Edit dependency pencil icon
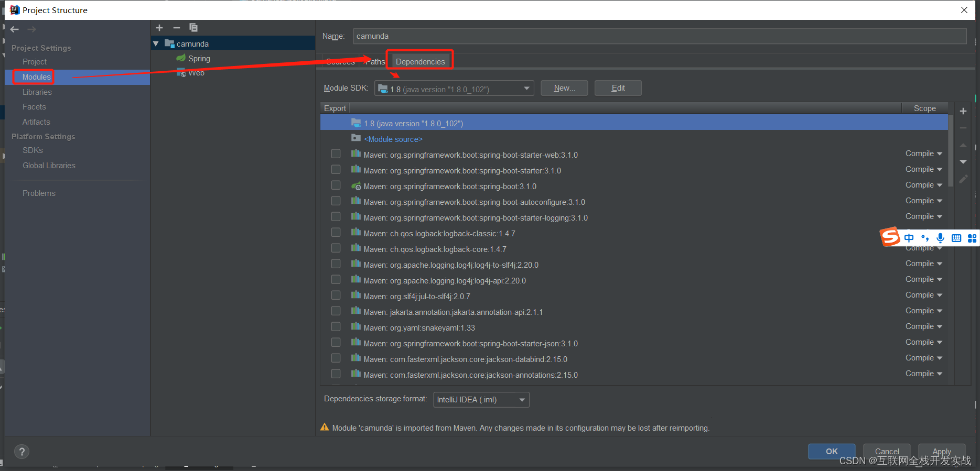Image resolution: width=980 pixels, height=471 pixels. click(x=963, y=179)
